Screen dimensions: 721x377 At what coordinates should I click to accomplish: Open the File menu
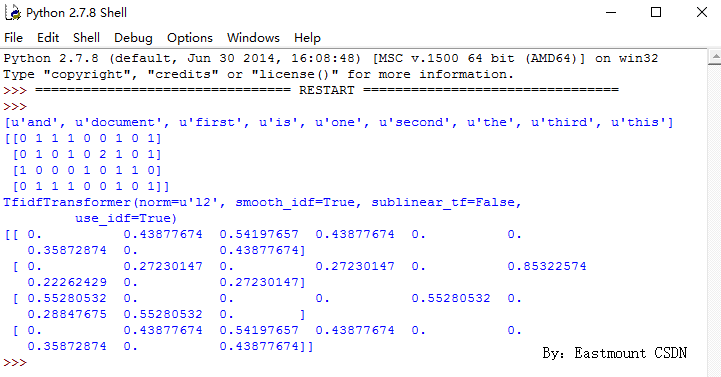[x=13, y=38]
